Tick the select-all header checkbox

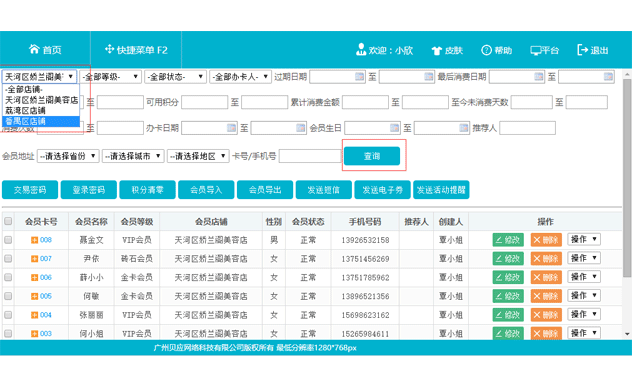[x=8, y=221]
